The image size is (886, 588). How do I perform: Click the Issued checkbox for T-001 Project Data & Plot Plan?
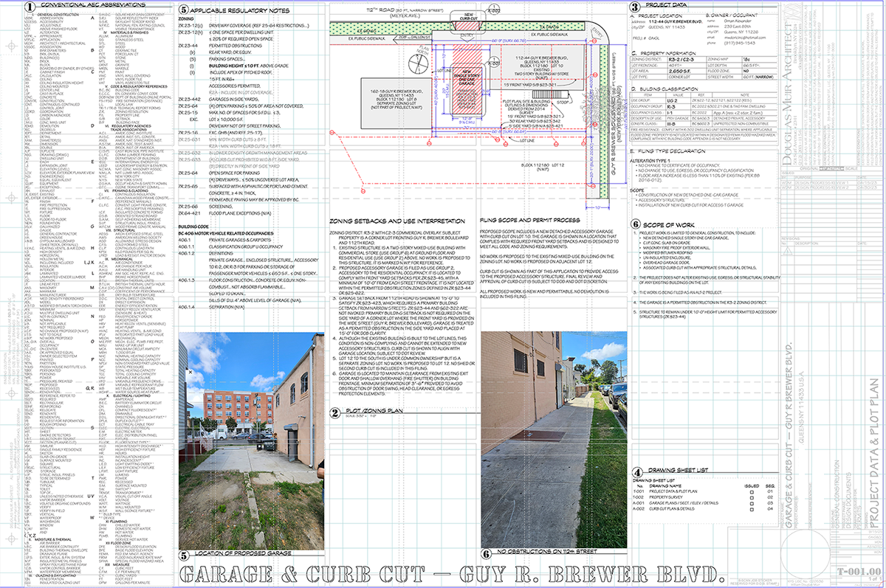(x=751, y=491)
